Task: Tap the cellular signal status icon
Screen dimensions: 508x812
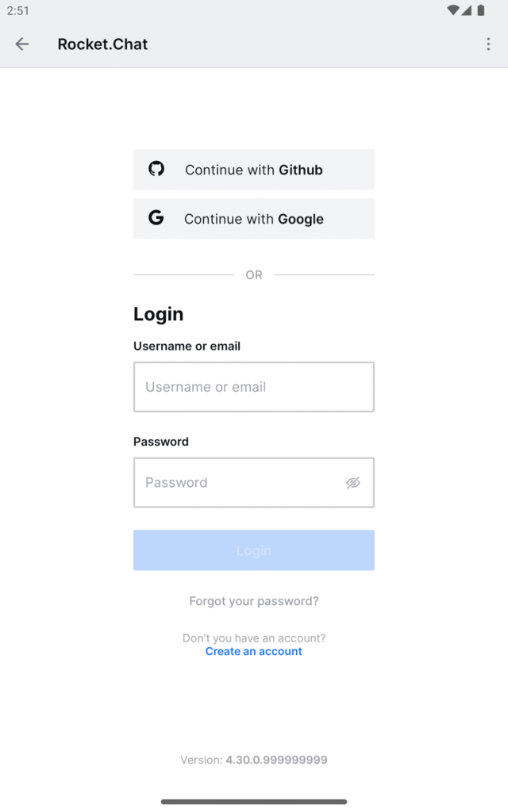Action: pos(467,10)
